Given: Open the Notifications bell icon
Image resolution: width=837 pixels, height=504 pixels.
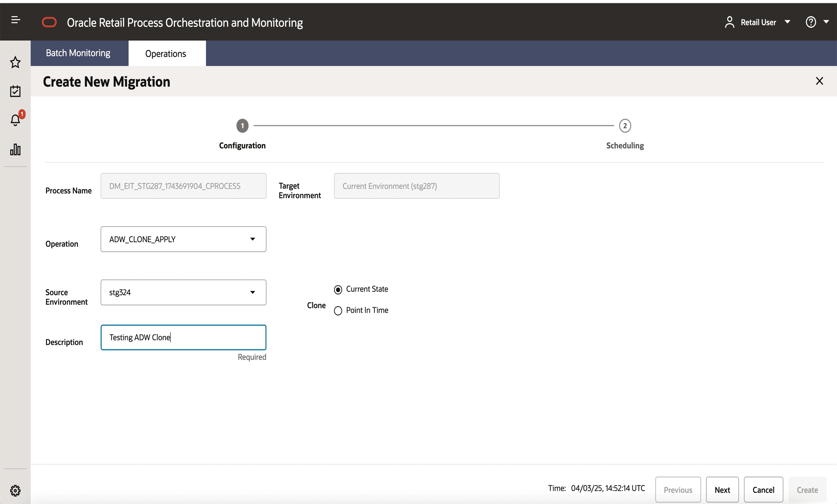Looking at the screenshot, I should click(15, 120).
